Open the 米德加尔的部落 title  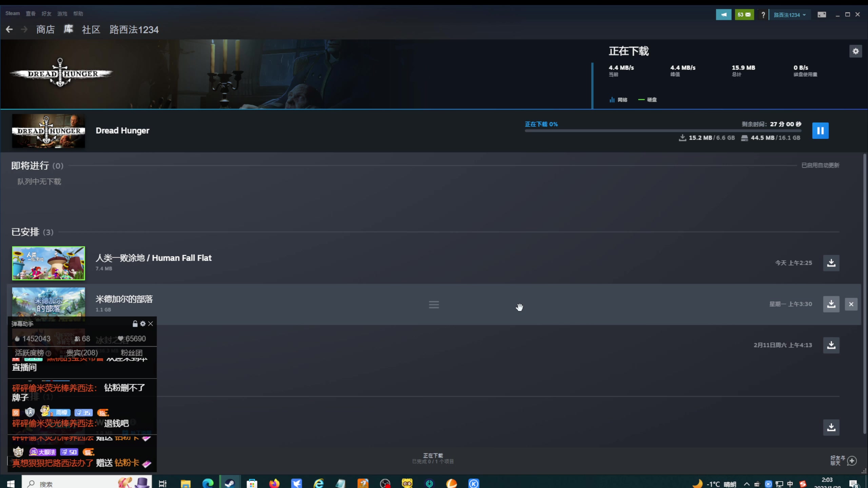(124, 299)
